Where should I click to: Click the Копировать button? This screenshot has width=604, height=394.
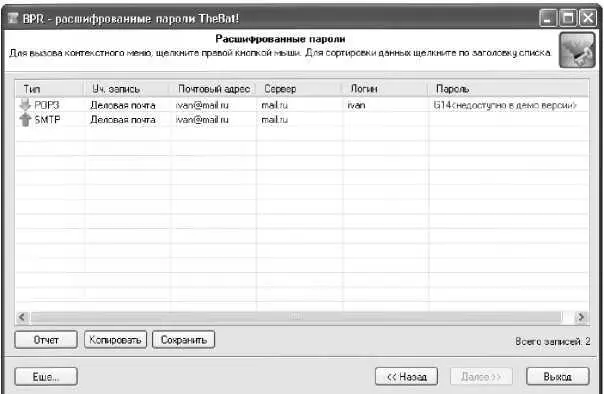115,340
